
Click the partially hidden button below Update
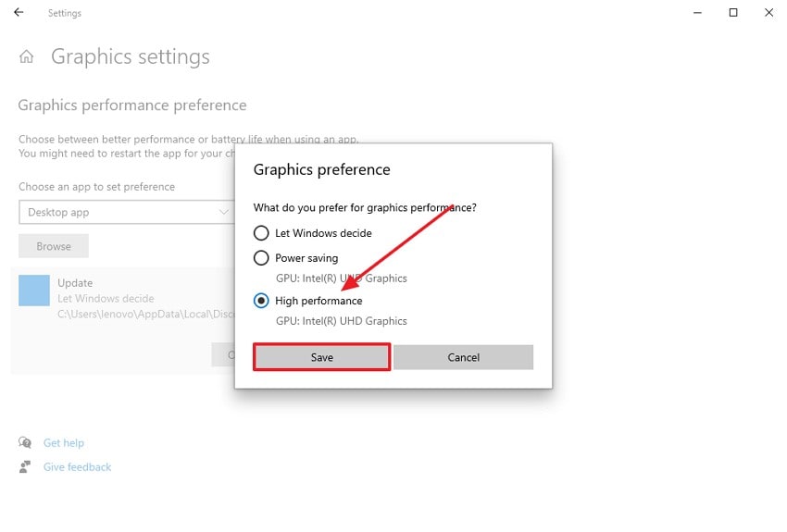point(224,354)
